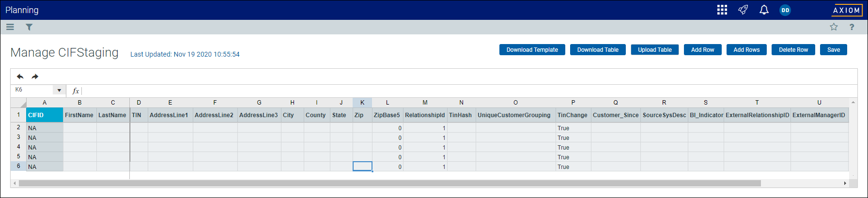Screen dimensions: 868x198
Task: Open the hamburger navigation menu
Action: tap(10, 27)
